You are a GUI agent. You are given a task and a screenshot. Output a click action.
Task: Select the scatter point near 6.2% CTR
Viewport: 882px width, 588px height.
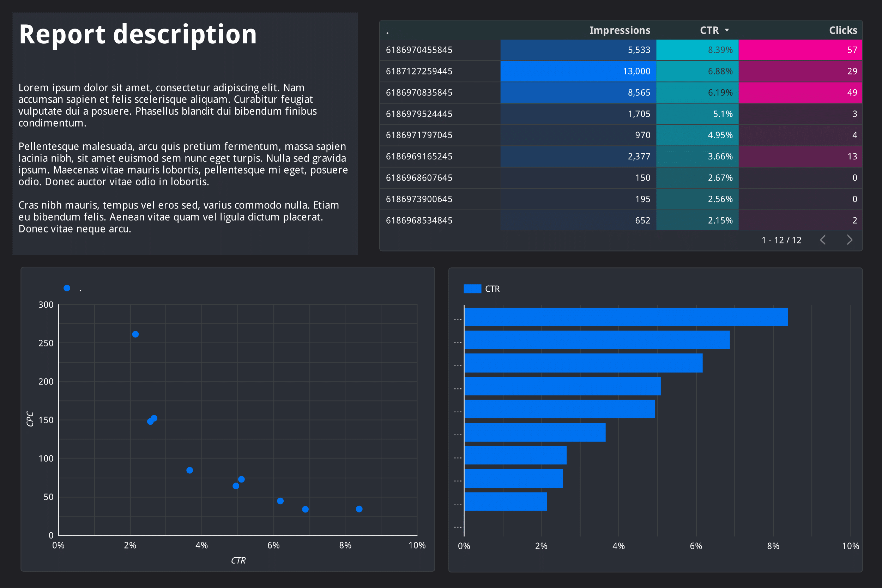[280, 501]
